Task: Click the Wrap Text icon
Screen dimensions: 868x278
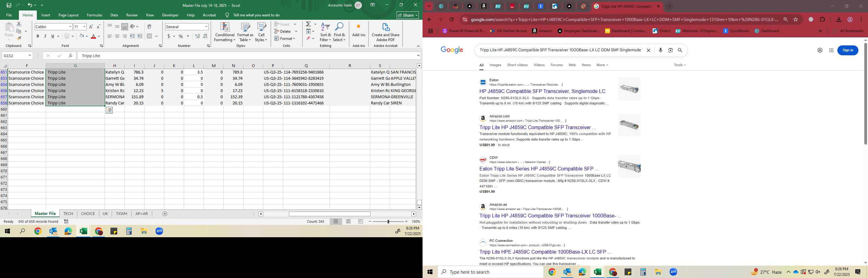Action: pyautogui.click(x=149, y=27)
